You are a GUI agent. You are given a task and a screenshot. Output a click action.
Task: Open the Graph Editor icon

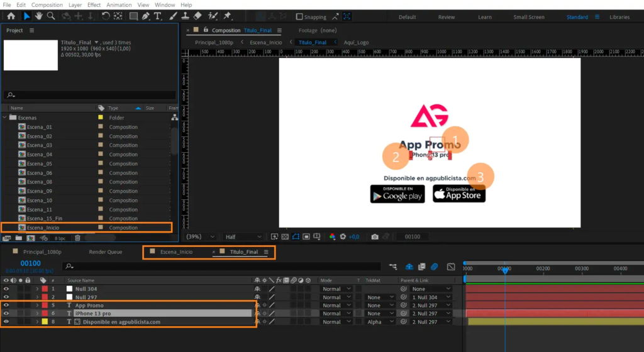[x=451, y=267]
